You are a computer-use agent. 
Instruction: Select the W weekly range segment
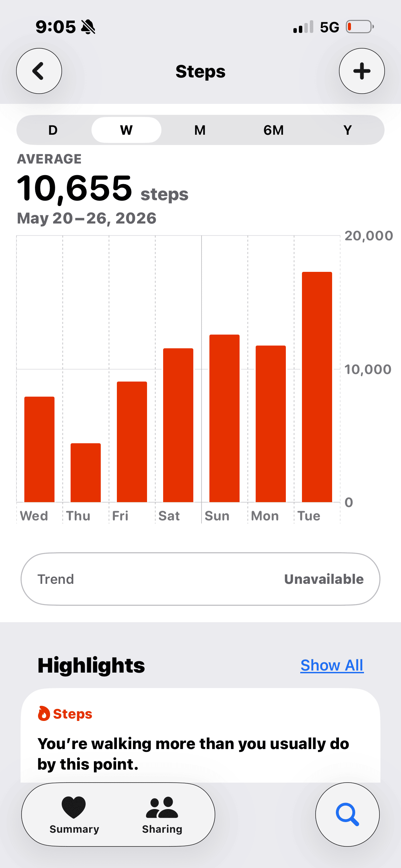tap(126, 130)
